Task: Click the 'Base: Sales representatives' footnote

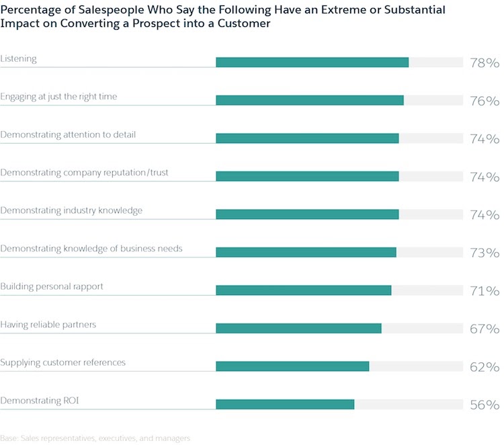Action: point(95,438)
